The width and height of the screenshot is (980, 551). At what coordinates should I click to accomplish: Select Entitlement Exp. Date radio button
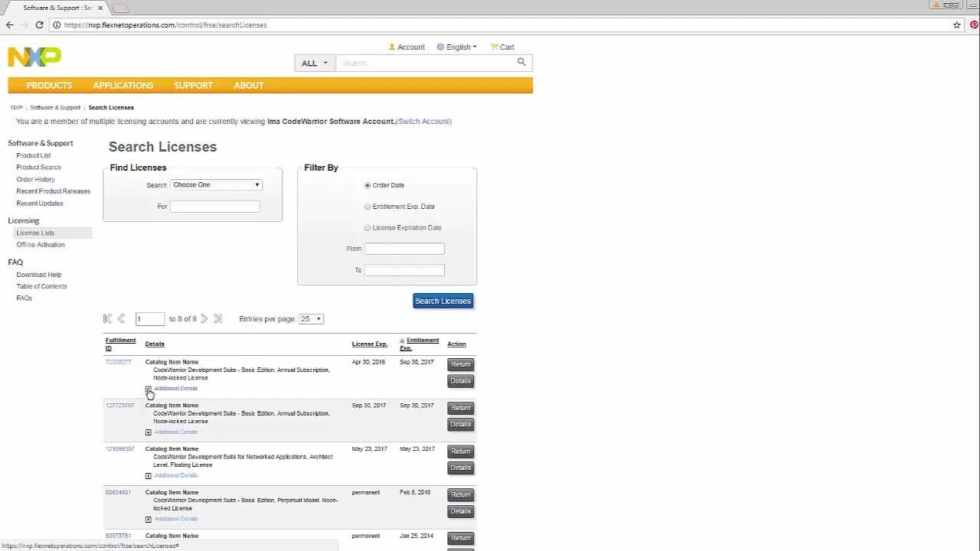click(367, 207)
